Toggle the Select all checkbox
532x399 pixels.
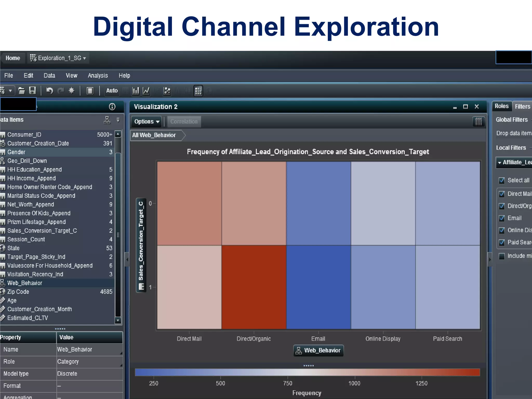(x=502, y=180)
